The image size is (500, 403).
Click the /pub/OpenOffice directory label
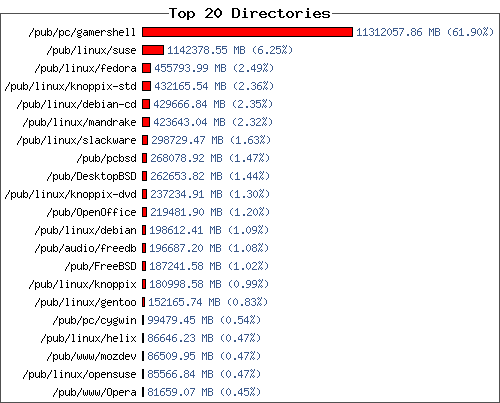91,213
